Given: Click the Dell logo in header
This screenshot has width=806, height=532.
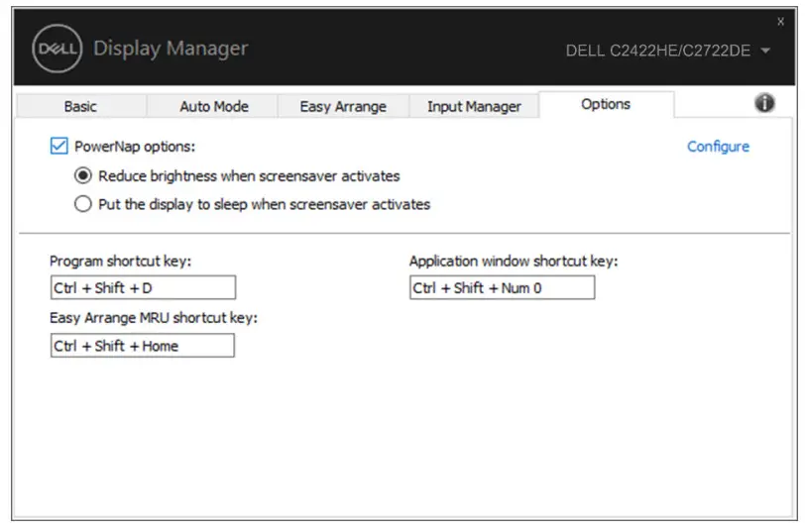Looking at the screenshot, I should pyautogui.click(x=58, y=49).
